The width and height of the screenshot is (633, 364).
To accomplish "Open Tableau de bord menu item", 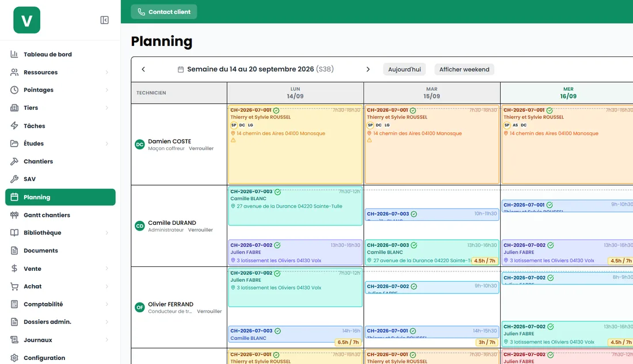I will pos(60,54).
